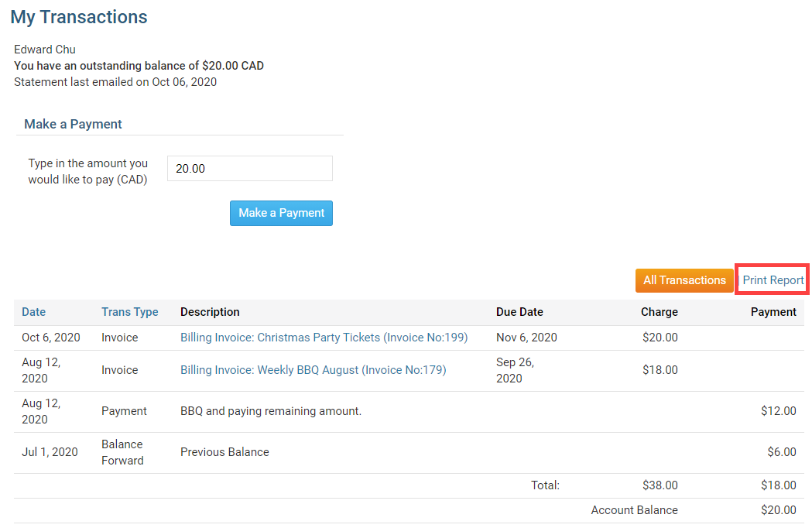Screen dimensions: 812x528
Task: Click the Nov 6, 2020 due date
Action: click(x=526, y=338)
